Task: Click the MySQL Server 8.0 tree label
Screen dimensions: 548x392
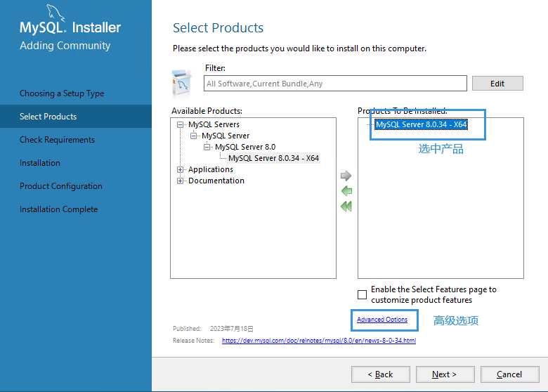Action: point(245,147)
